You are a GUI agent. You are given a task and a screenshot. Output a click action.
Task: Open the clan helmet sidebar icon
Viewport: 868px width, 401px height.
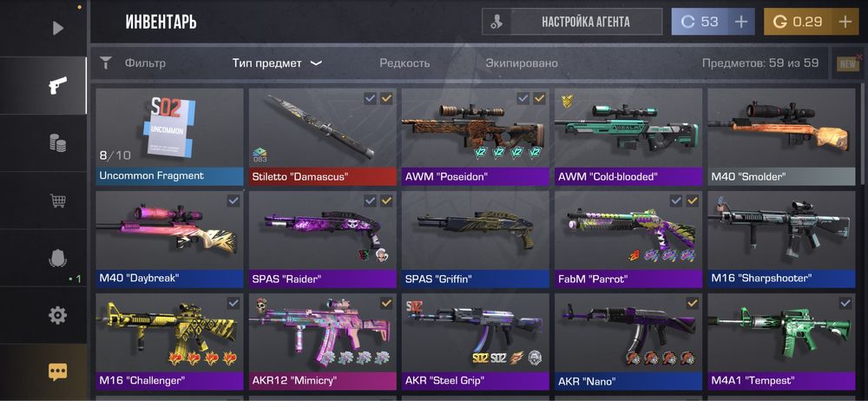click(57, 258)
